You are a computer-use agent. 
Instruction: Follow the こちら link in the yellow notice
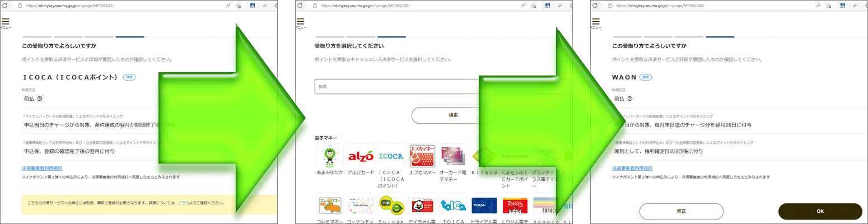pos(184,203)
